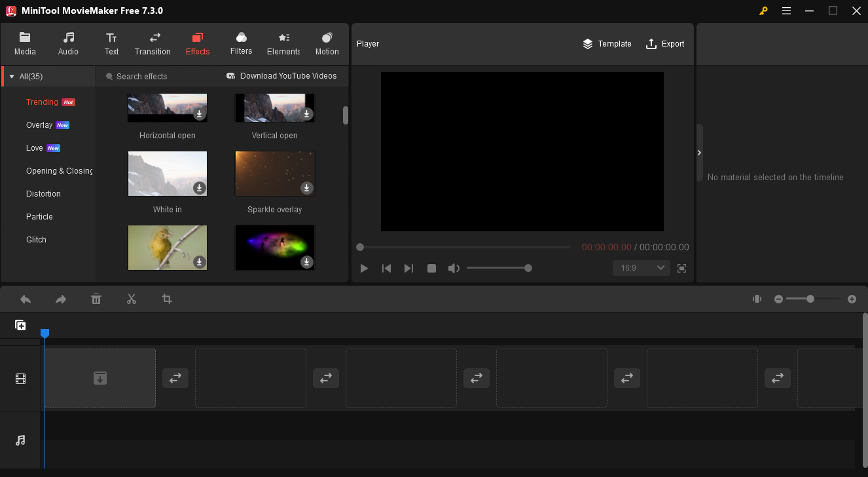Screen dimensions: 868x477
Task: Adjust the player volume slider
Action: click(499, 268)
